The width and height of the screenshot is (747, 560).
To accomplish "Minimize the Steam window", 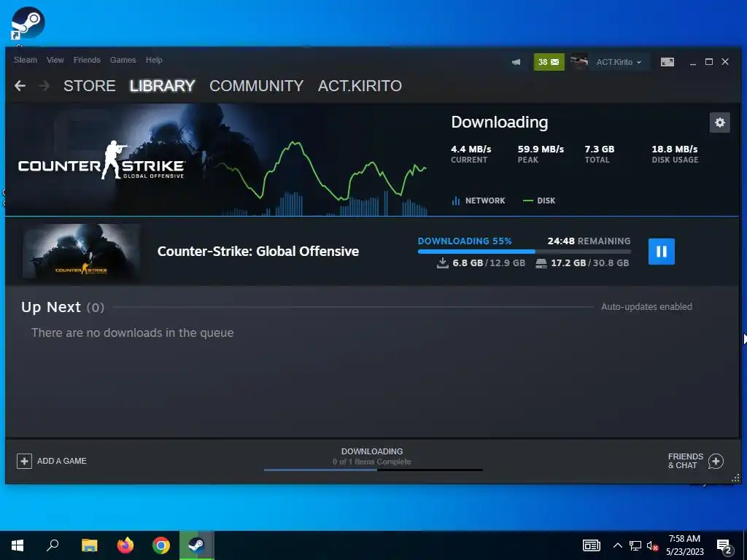I will click(693, 63).
